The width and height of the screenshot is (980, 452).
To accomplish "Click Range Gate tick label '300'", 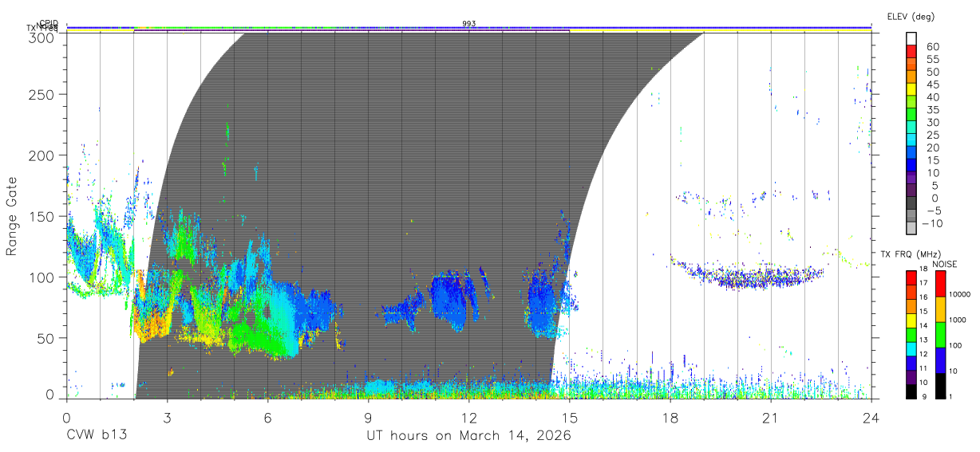I will tap(43, 37).
